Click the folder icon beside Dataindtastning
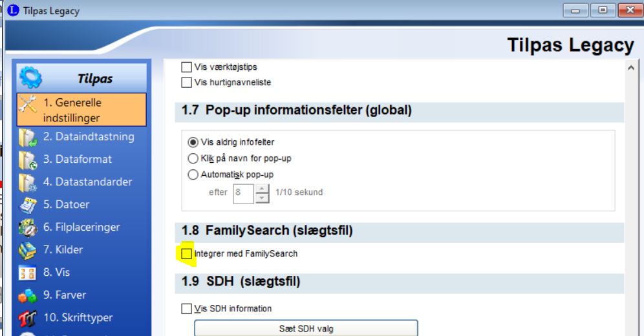 pos(28,138)
